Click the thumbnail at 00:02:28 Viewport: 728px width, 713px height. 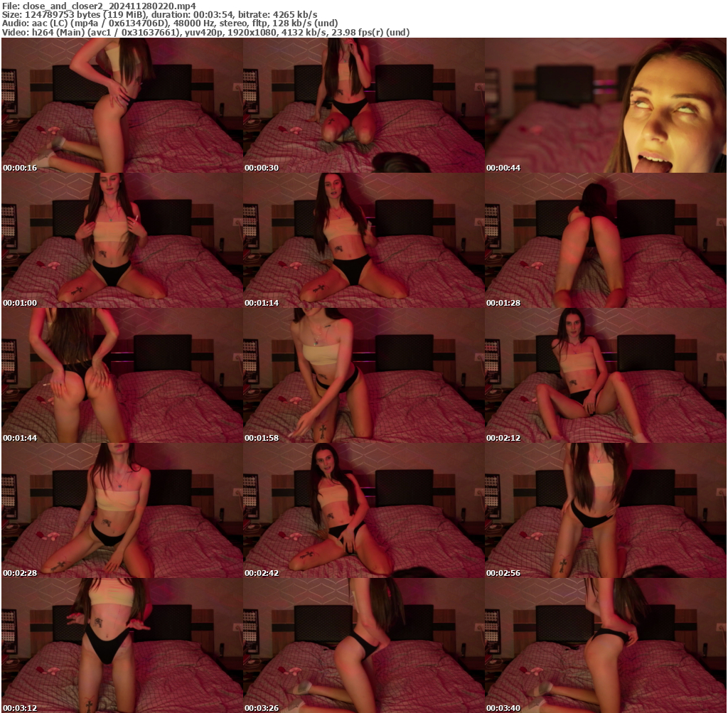pos(121,512)
